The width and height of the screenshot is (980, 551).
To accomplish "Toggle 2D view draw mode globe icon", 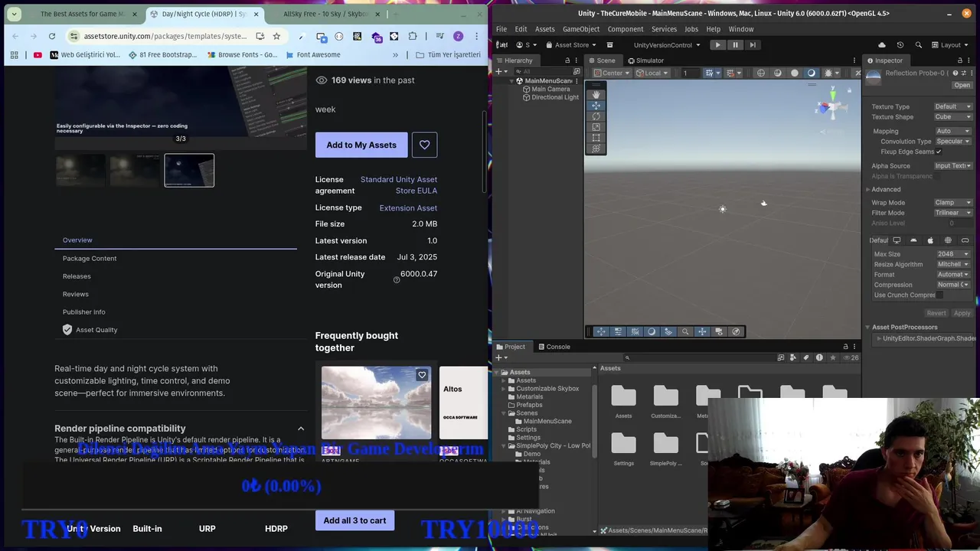I will (x=760, y=73).
